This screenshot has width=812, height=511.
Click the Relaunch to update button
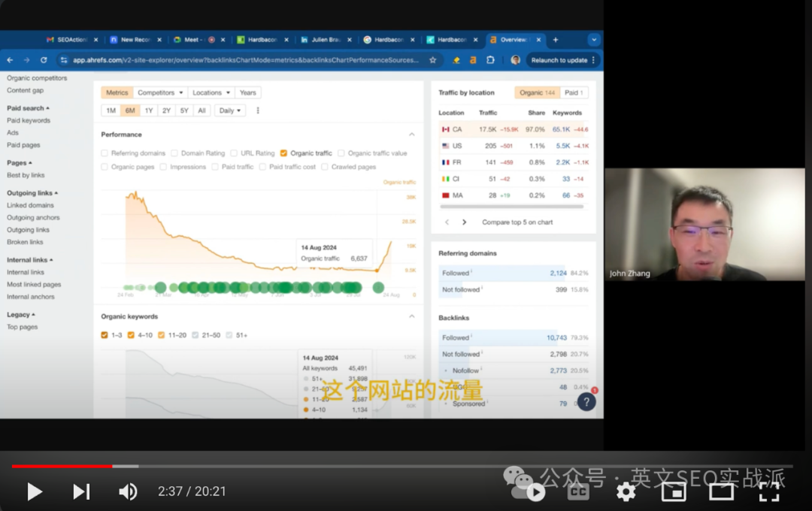click(563, 60)
